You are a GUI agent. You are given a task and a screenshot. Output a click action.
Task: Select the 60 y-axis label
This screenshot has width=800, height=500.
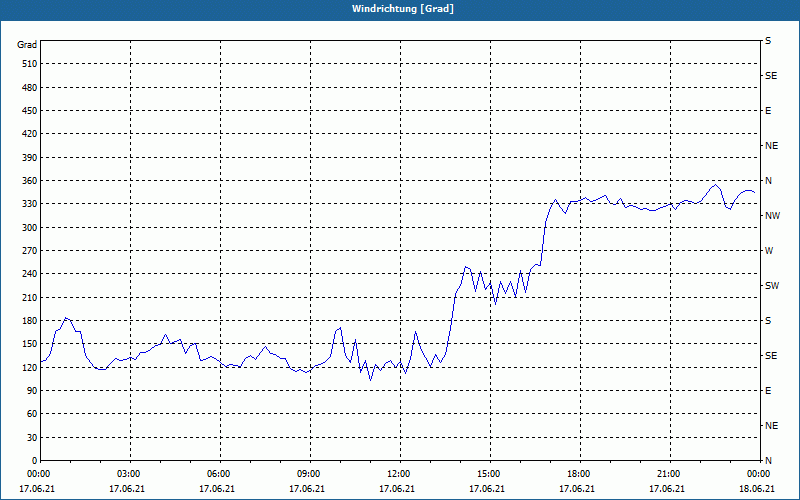(x=32, y=414)
